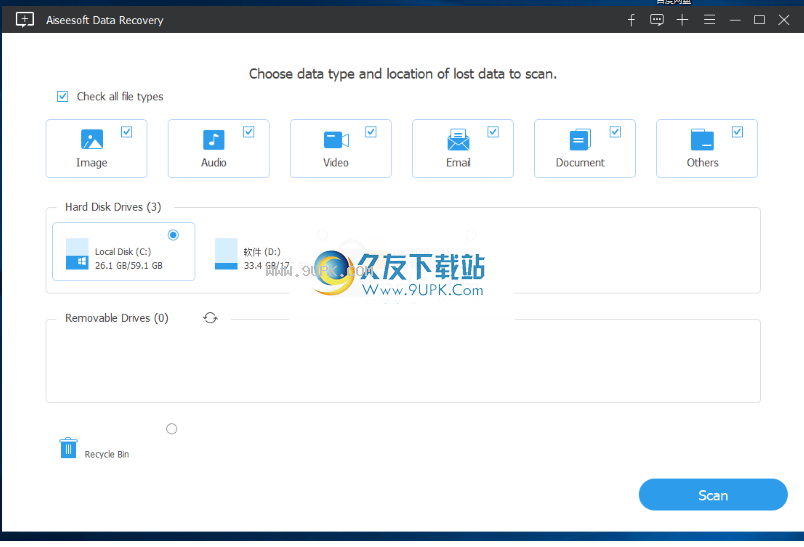The width and height of the screenshot is (804, 547).
Task: Click the 'Document' label text
Action: pos(580,163)
